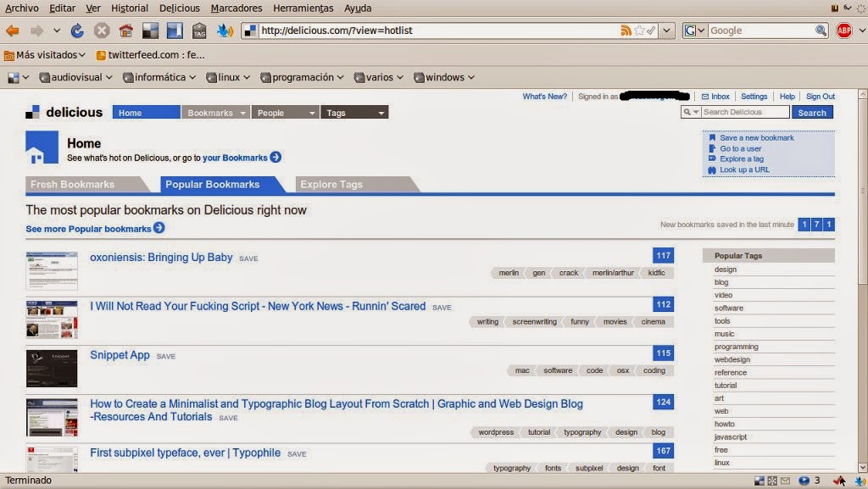This screenshot has height=489, width=868.
Task: Click the search magnifier in Google box
Action: [821, 31]
